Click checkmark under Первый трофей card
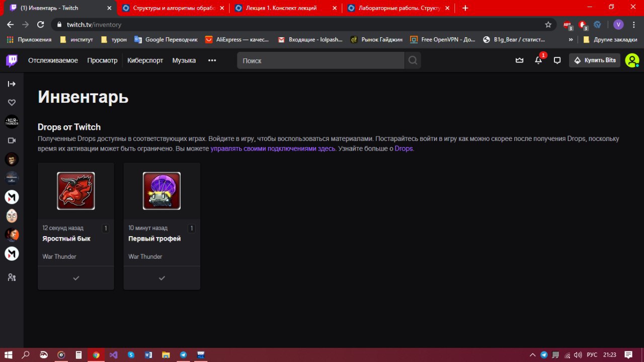 coord(162,278)
